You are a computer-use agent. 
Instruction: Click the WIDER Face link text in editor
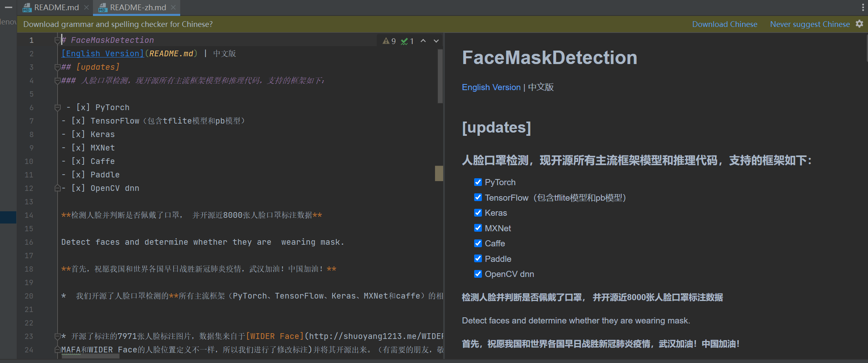click(274, 336)
